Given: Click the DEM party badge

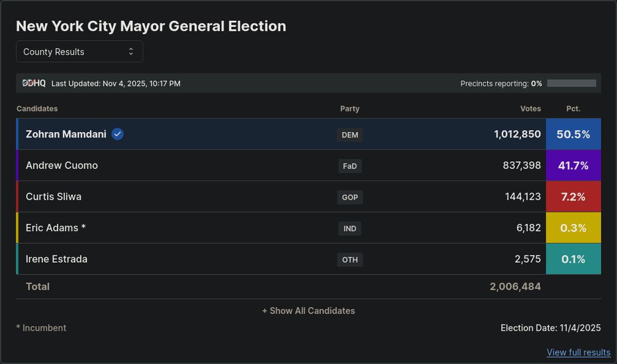Looking at the screenshot, I should pos(350,134).
